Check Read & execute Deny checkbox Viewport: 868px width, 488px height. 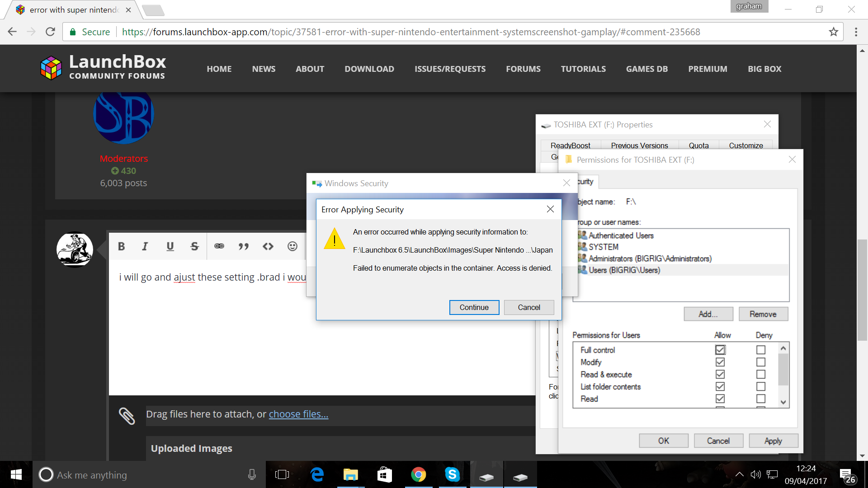tap(761, 374)
